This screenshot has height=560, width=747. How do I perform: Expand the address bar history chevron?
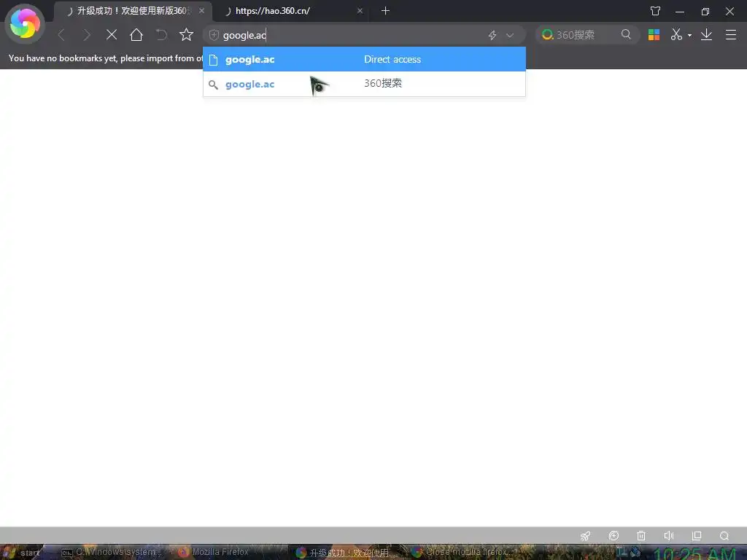click(x=510, y=35)
